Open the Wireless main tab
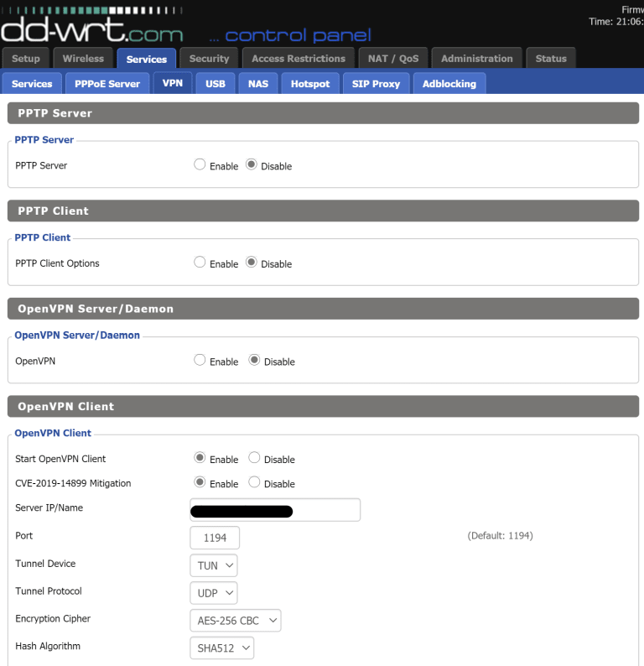 point(83,58)
